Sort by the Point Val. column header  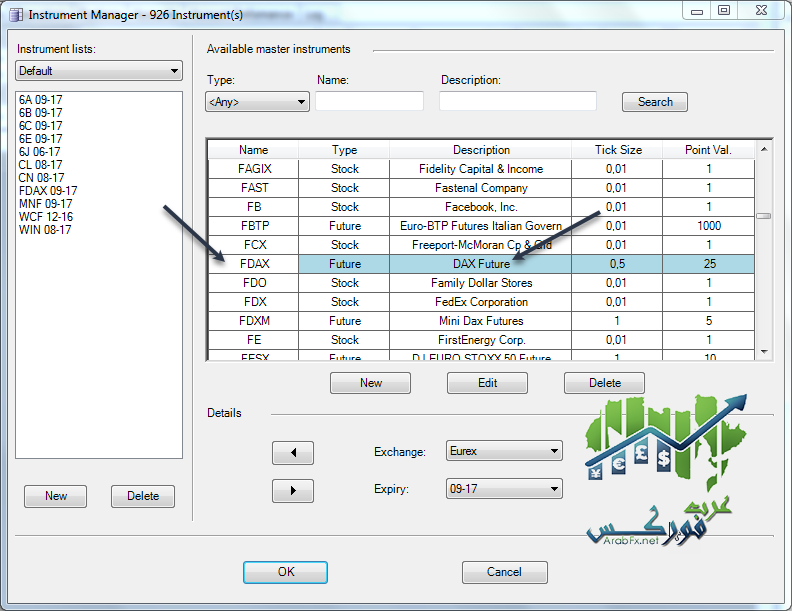tap(709, 150)
